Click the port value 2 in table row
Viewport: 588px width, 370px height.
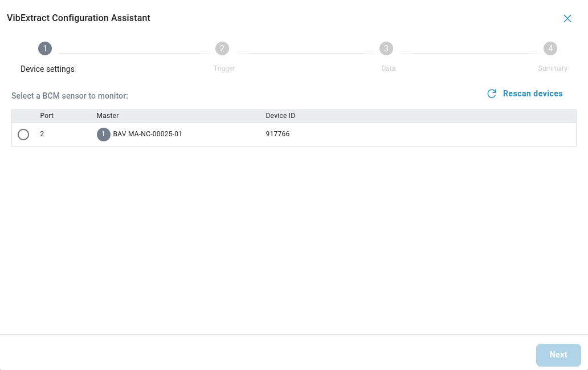[x=42, y=135]
